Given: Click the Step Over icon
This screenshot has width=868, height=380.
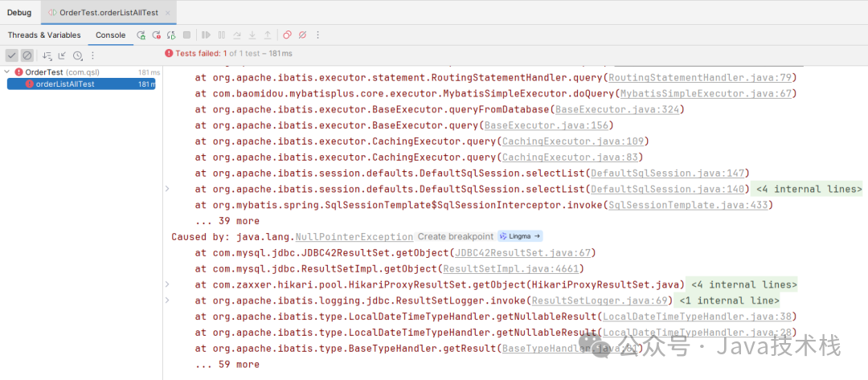Looking at the screenshot, I should 237,35.
